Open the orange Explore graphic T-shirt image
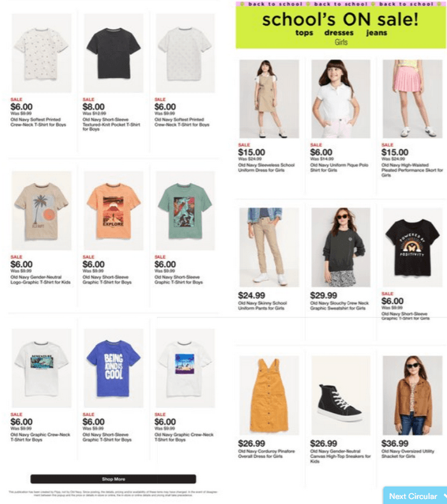Image resolution: width=447 pixels, height=504 pixels. pyautogui.click(x=114, y=211)
